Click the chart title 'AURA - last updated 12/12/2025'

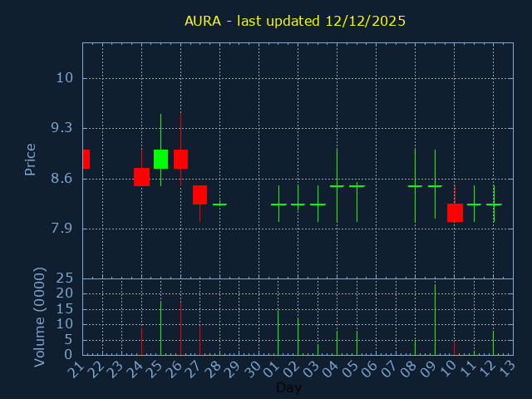295,21
